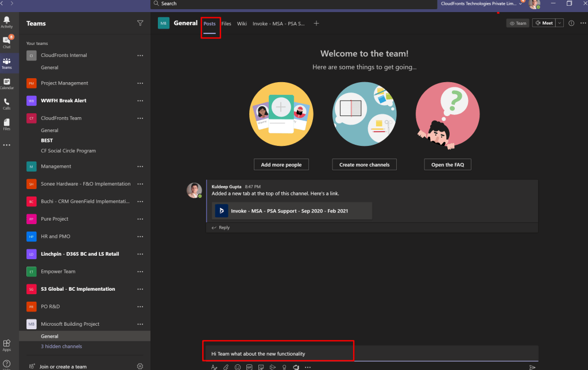Select the BEST channel under CloudFronts Team

point(47,140)
